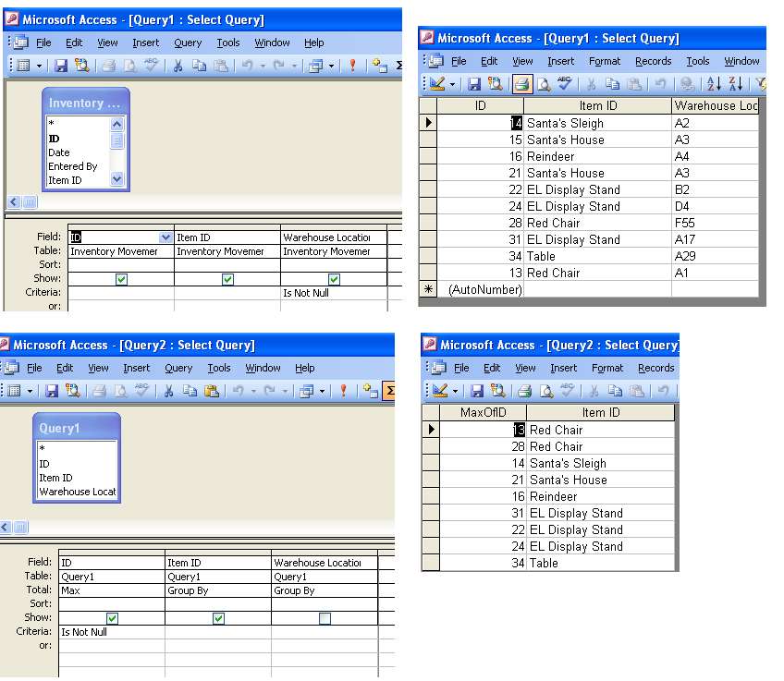Click 'Max' Total cell in Query2 grid
This screenshot has height=681, width=784.
coord(112,590)
